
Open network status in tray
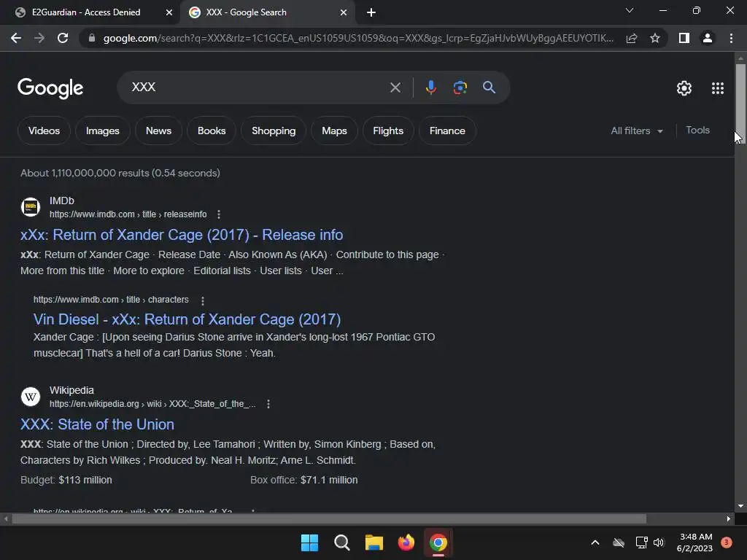[641, 542]
